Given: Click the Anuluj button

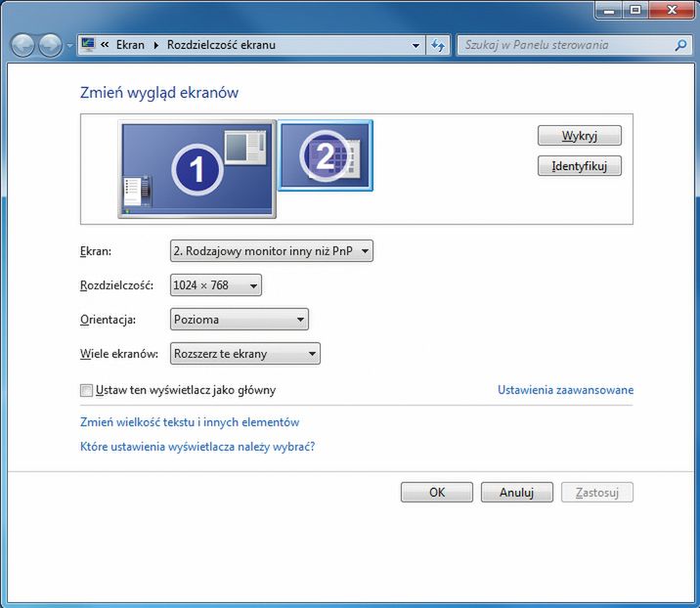Looking at the screenshot, I should [517, 493].
